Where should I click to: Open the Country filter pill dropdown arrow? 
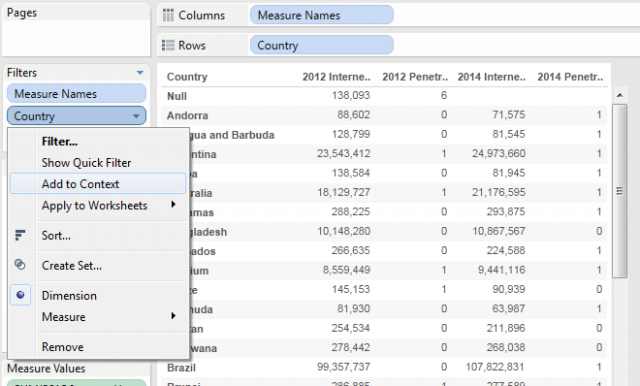(136, 116)
